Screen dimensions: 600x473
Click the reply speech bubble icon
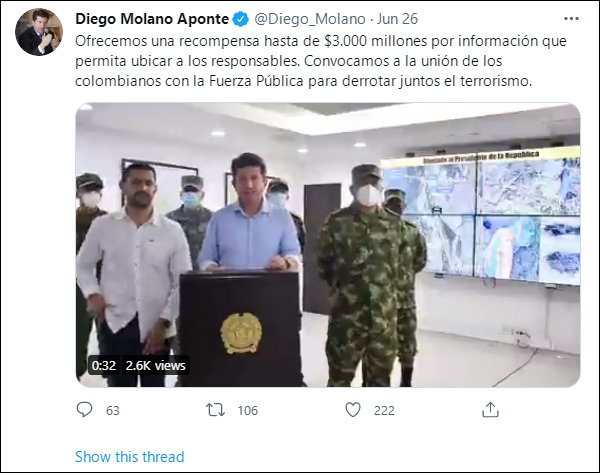click(84, 410)
